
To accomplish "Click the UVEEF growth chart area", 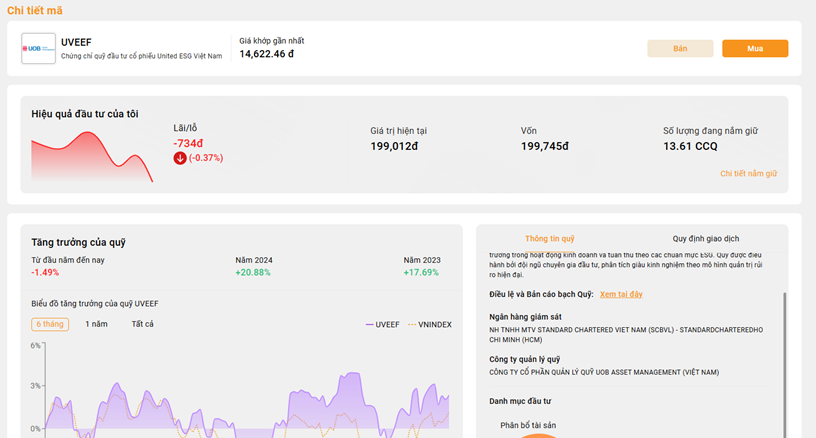I will point(247,390).
